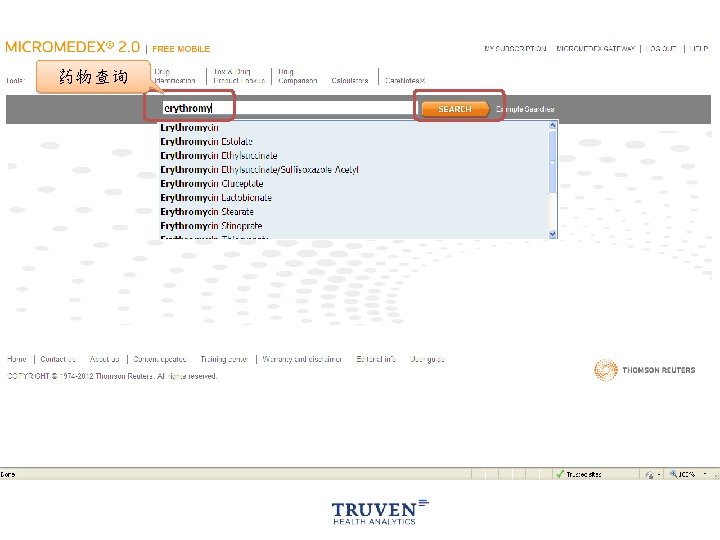Click the suggestion list scrollbar thumb

point(553,162)
